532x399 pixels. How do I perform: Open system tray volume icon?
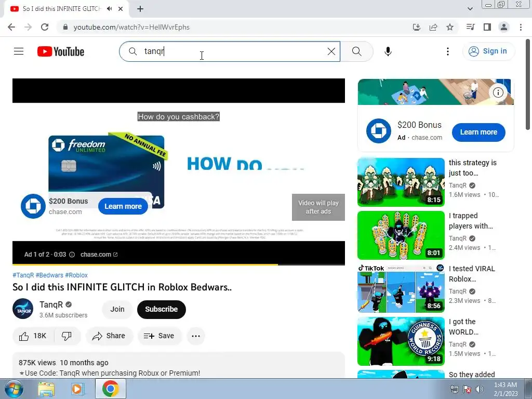[480, 389]
